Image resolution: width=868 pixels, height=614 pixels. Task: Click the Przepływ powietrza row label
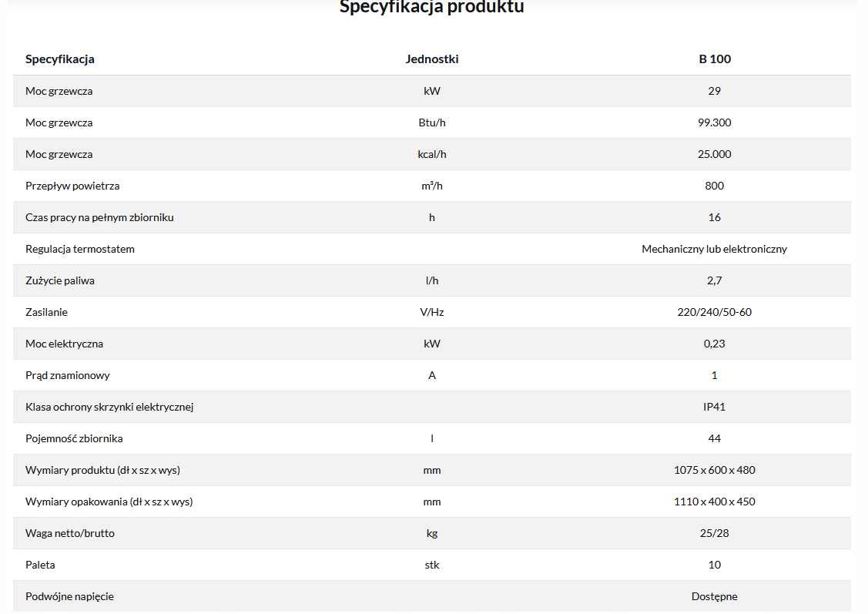click(x=72, y=186)
